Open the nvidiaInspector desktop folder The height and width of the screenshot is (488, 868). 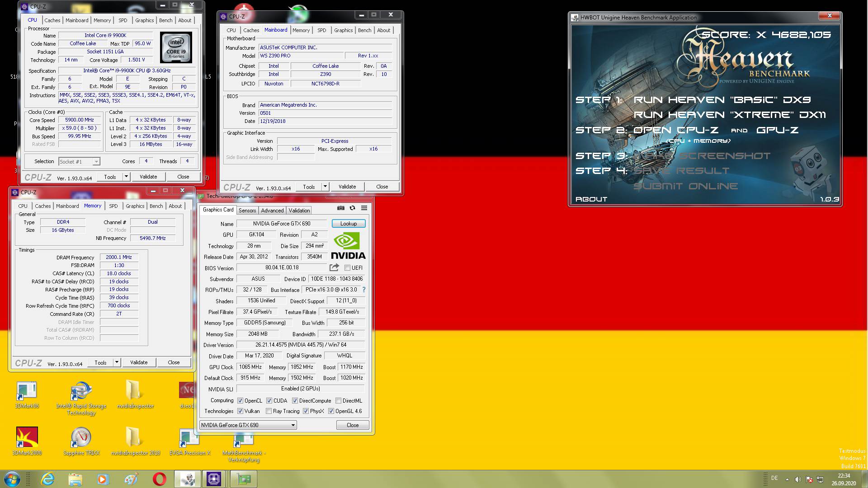135,394
